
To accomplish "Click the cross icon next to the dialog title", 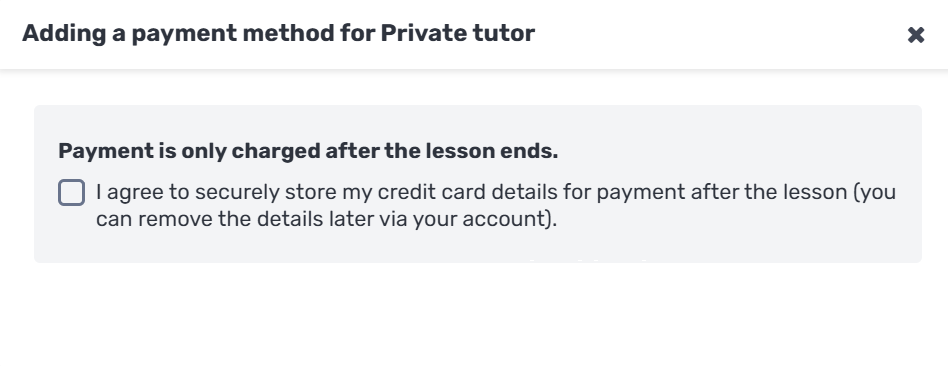I will coord(916,35).
